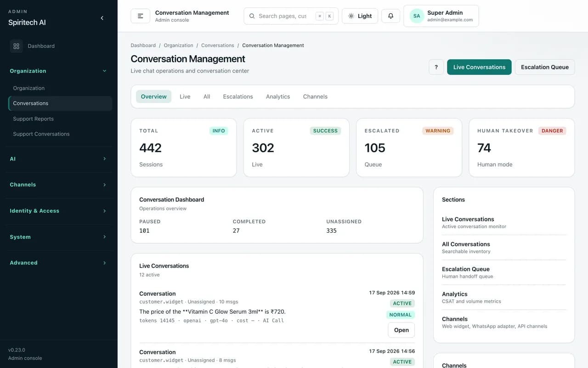588x368 pixels.
Task: Click the SA avatar circle
Action: coord(417,16)
